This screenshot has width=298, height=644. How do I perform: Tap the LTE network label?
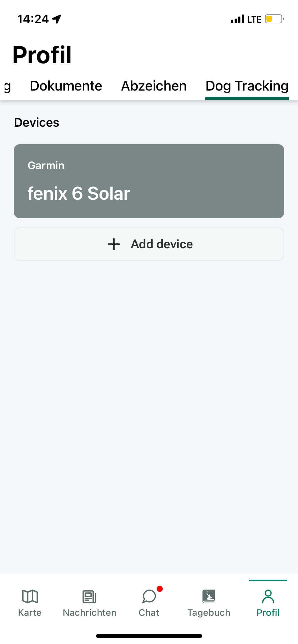[254, 19]
